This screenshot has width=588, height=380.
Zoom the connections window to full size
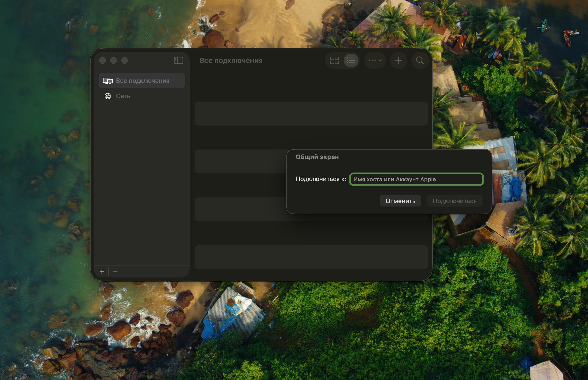[125, 60]
